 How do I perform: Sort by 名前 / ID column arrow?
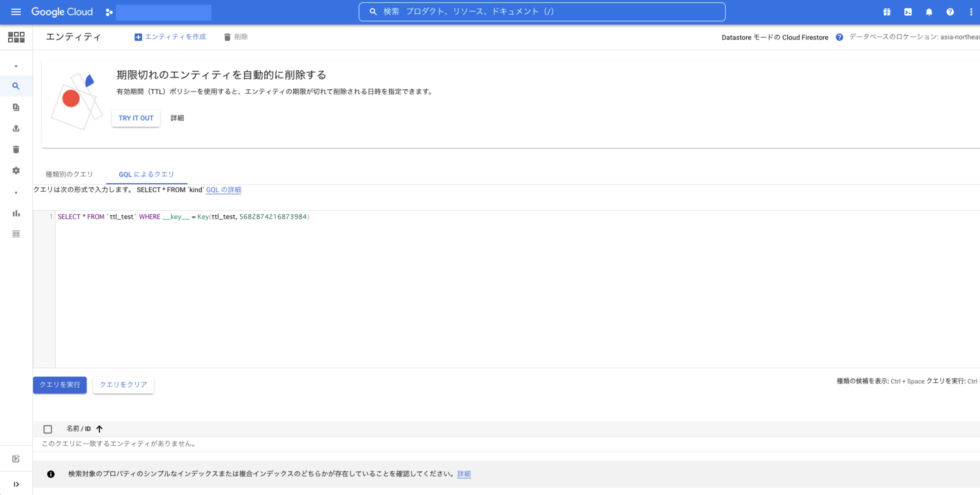(99, 429)
